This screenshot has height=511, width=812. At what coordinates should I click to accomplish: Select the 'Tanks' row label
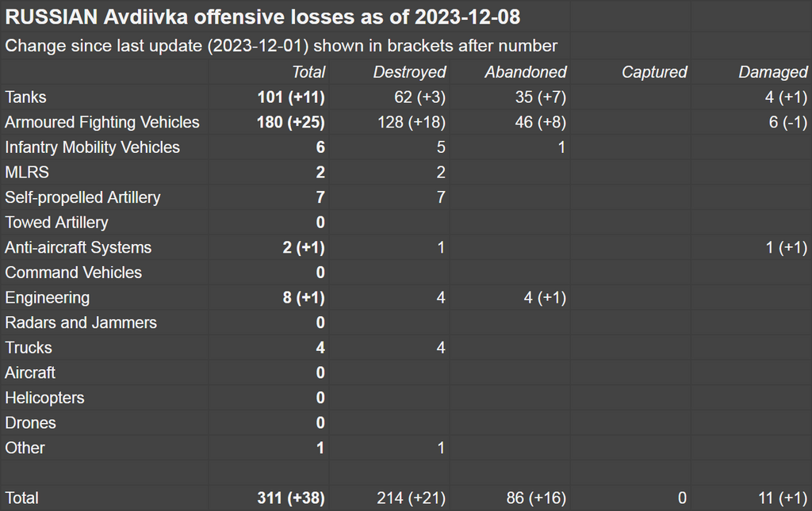pos(26,97)
